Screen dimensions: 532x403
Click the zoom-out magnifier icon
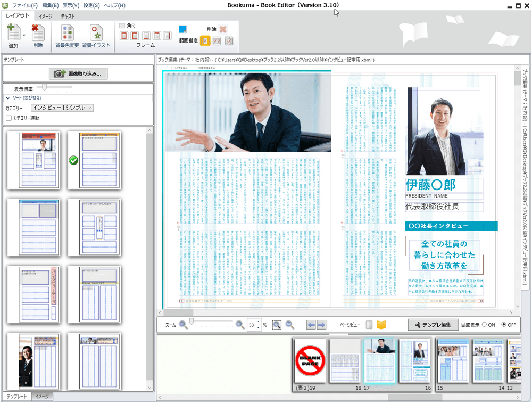(x=183, y=324)
